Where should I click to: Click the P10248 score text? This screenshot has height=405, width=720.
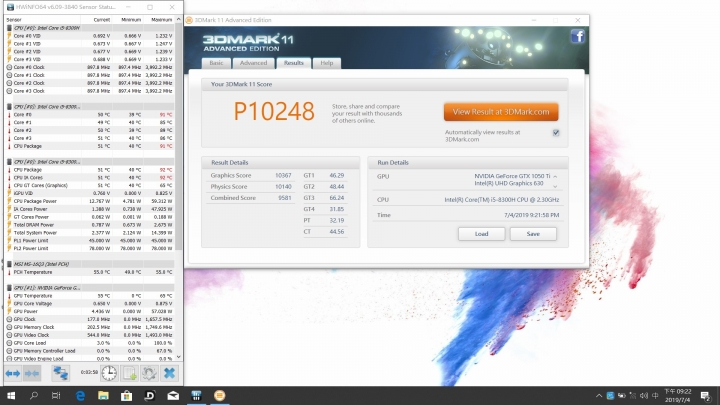click(x=274, y=112)
